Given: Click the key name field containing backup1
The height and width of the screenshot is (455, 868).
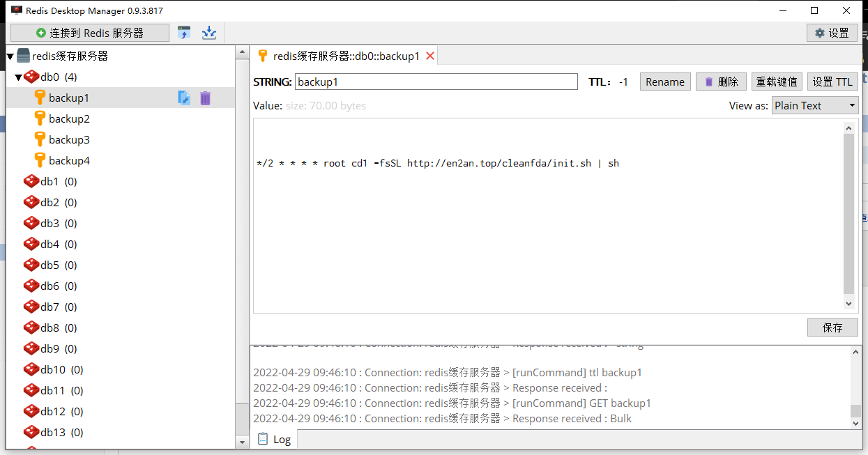Looking at the screenshot, I should 436,82.
